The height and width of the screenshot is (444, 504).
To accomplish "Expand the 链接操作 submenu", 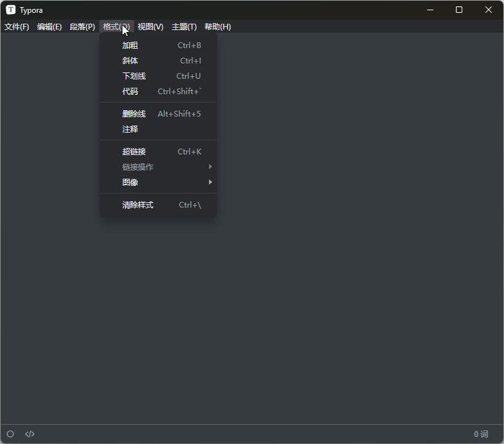I will (158, 167).
